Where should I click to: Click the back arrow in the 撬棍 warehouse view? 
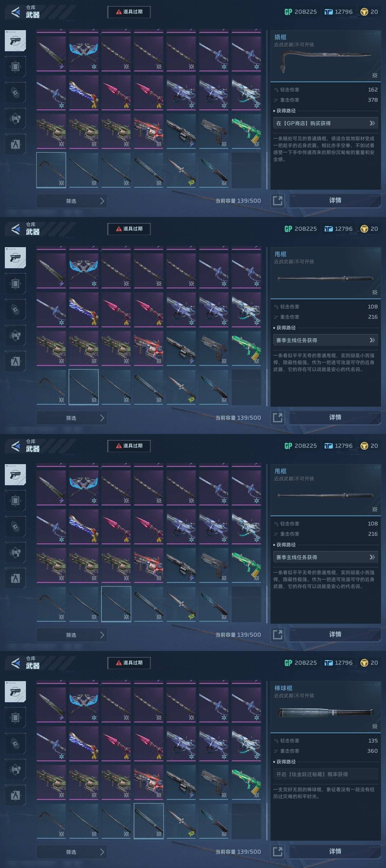(x=15, y=12)
